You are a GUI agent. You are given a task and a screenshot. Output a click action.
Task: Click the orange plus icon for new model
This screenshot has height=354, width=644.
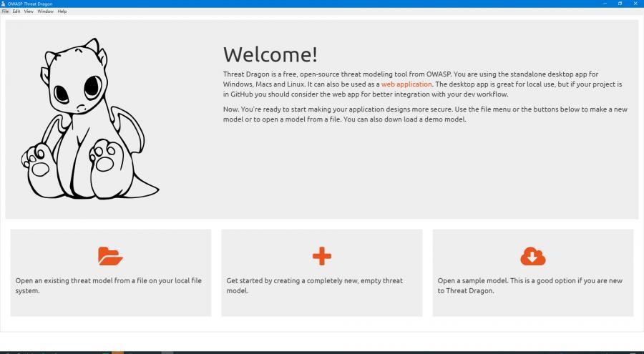[x=321, y=256]
